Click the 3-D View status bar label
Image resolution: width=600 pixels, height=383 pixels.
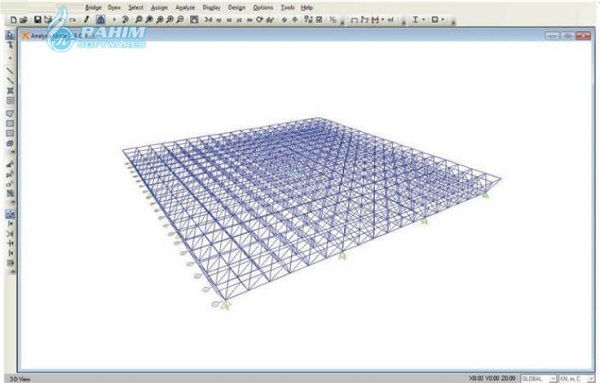tap(20, 379)
